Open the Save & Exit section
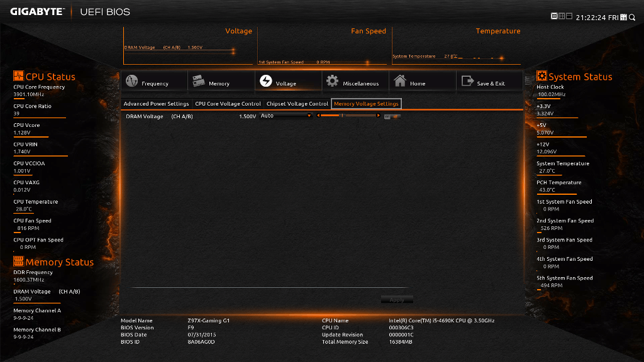This screenshot has height=362, width=644. (489, 81)
